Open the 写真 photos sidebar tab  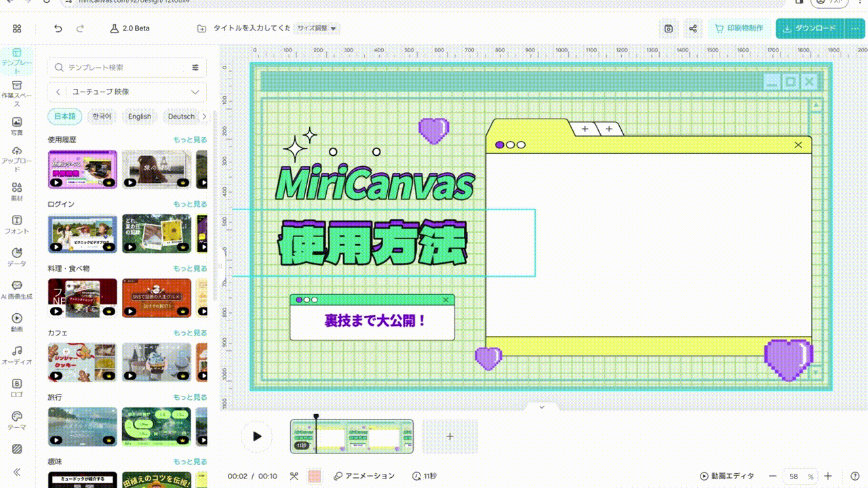click(x=17, y=126)
